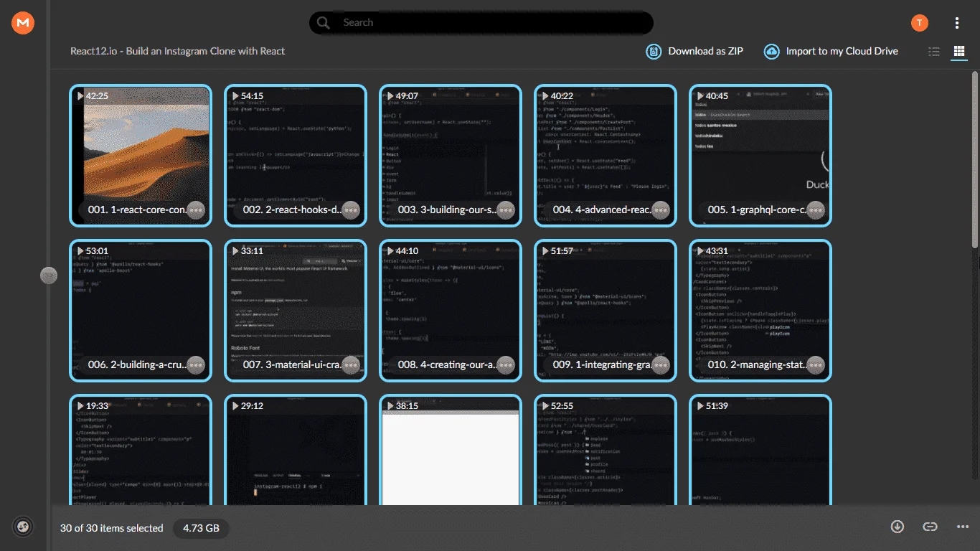Open the MEGA logo home icon
Screen dimensions: 980x551
click(23, 23)
